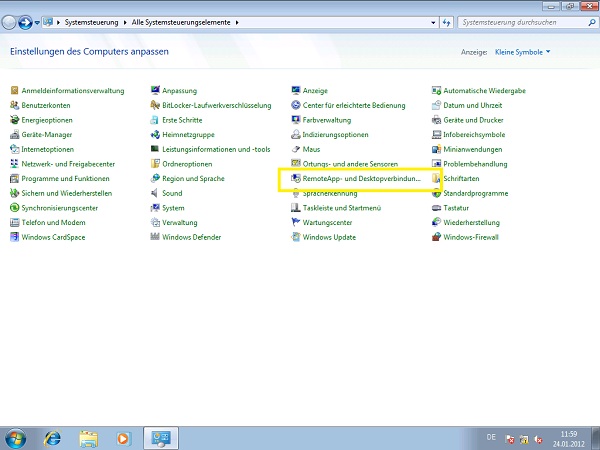Open the Anmeldeinformationsverwaltung icon
Screen dimensions: 600x450
pos(14,91)
